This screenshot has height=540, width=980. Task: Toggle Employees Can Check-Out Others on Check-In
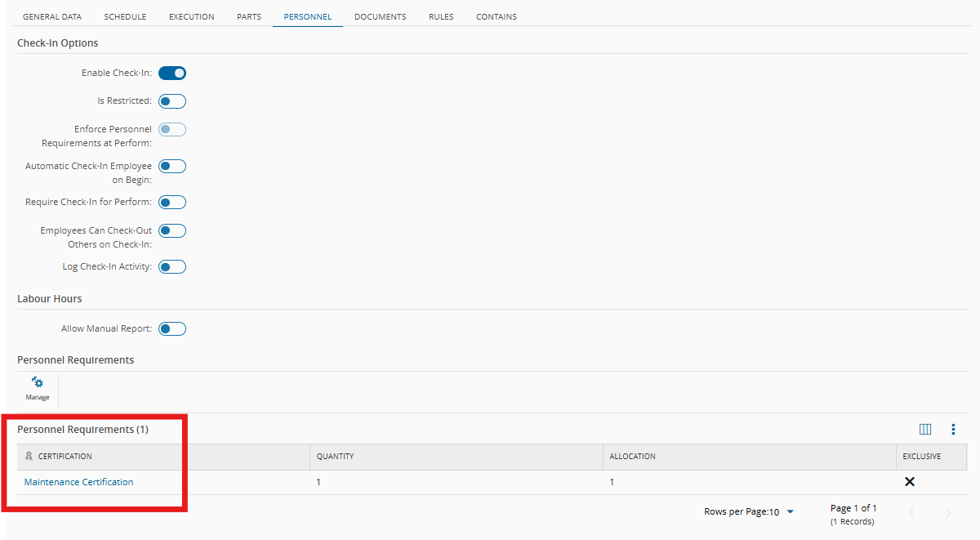point(172,230)
